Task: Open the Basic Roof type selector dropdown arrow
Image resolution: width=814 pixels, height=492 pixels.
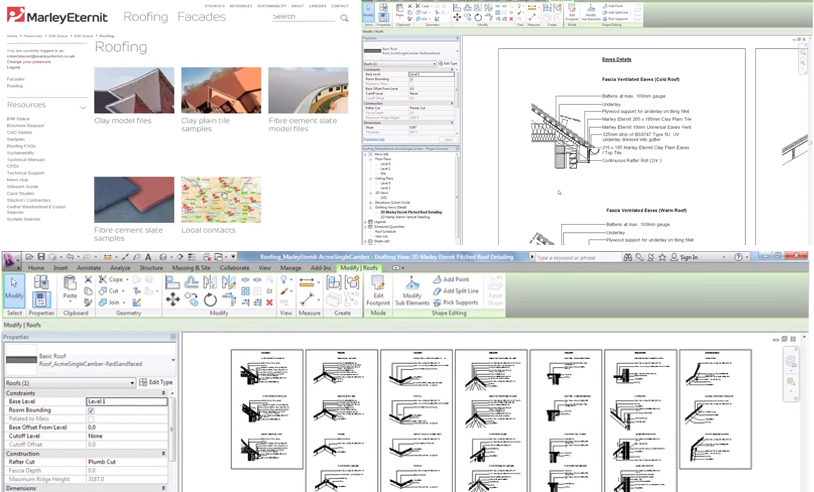Action: point(173,360)
